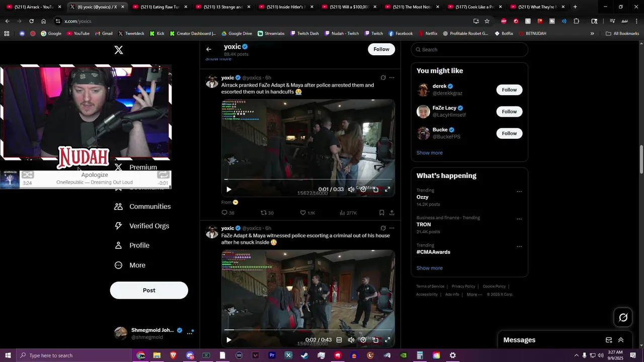Expand the Messages drawer
This screenshot has height=362, width=644.
click(x=621, y=340)
